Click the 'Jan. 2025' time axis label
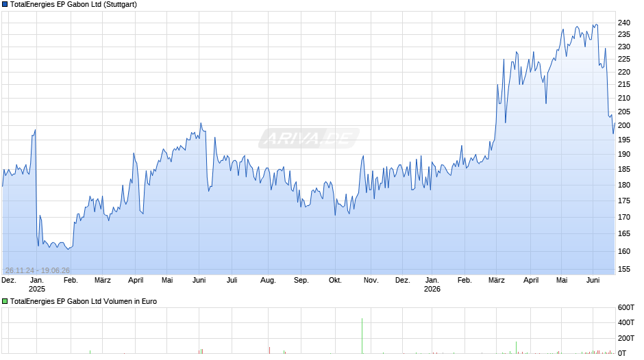 [x=36, y=285]
